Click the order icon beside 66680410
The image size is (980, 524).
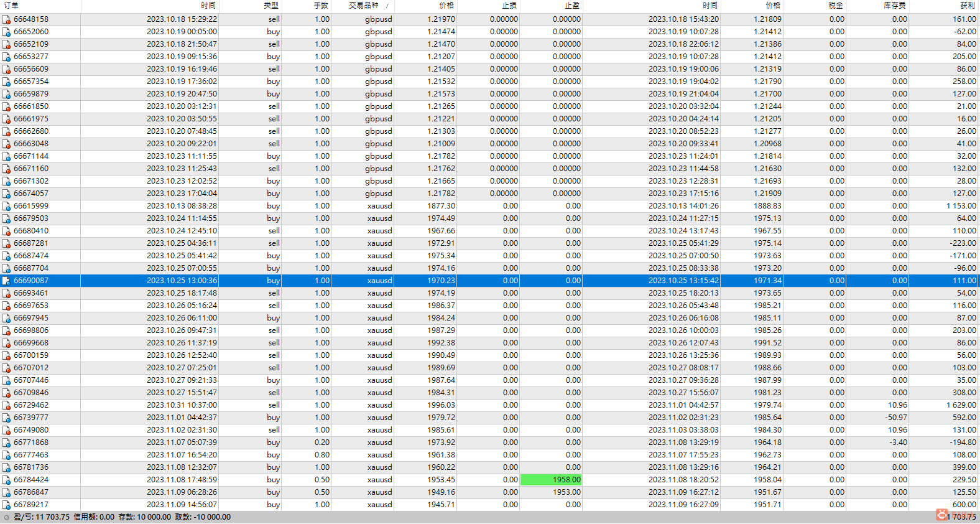coord(6,231)
